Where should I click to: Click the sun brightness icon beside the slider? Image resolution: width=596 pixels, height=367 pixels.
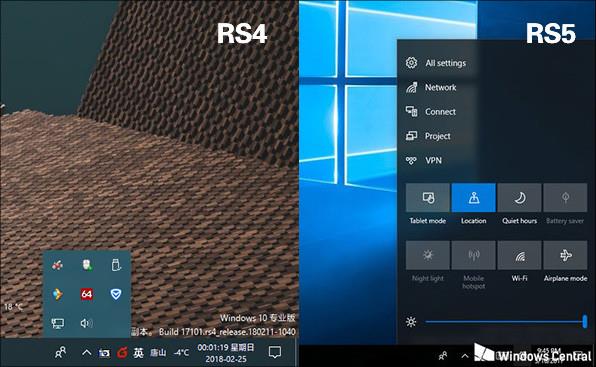click(411, 322)
